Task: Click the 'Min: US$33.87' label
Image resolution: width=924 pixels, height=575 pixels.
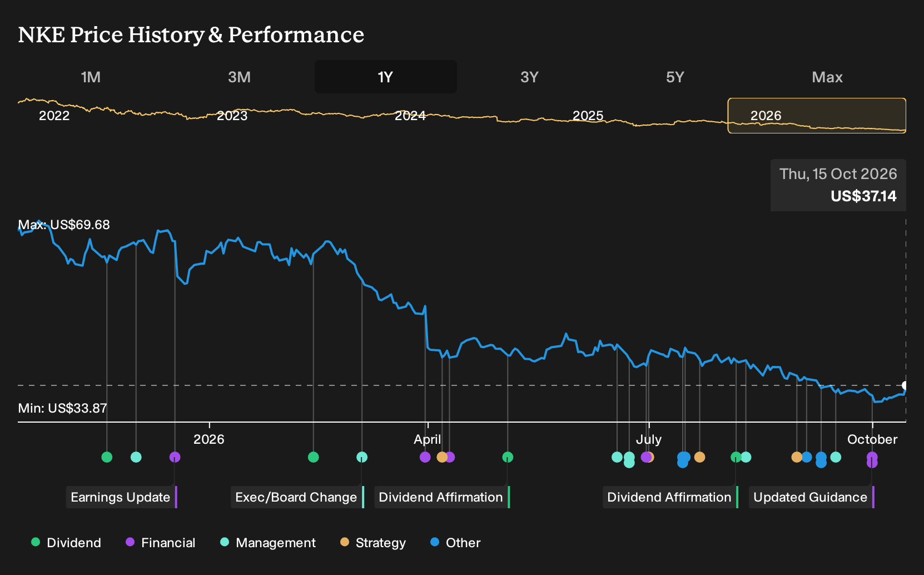Action: coord(62,408)
